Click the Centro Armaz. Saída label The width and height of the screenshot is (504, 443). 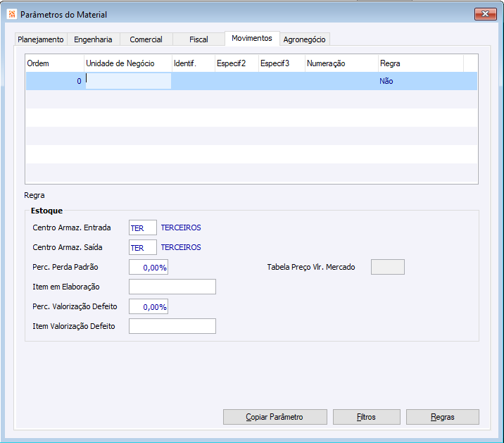pos(68,247)
